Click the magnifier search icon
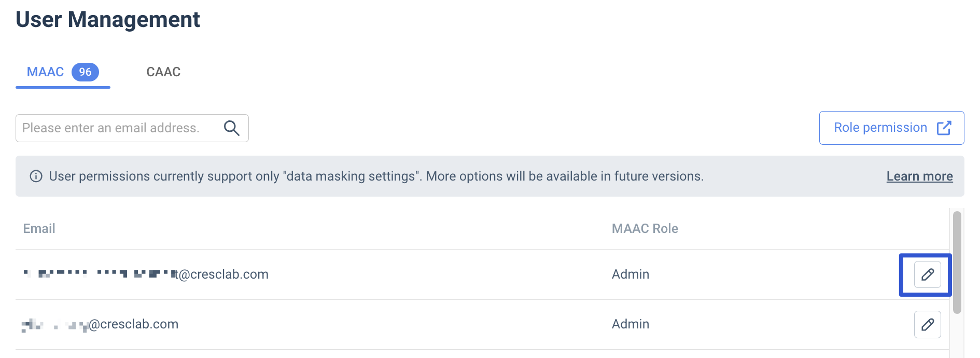 click(231, 128)
